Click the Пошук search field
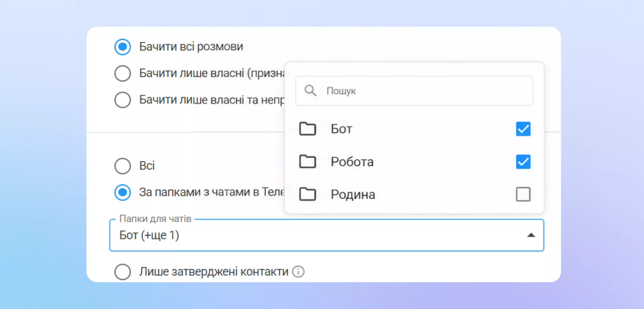The width and height of the screenshot is (644, 309). 414,91
